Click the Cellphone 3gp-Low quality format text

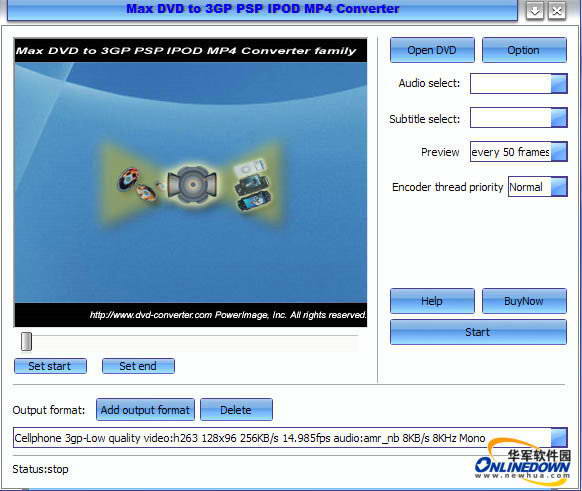pyautogui.click(x=249, y=438)
